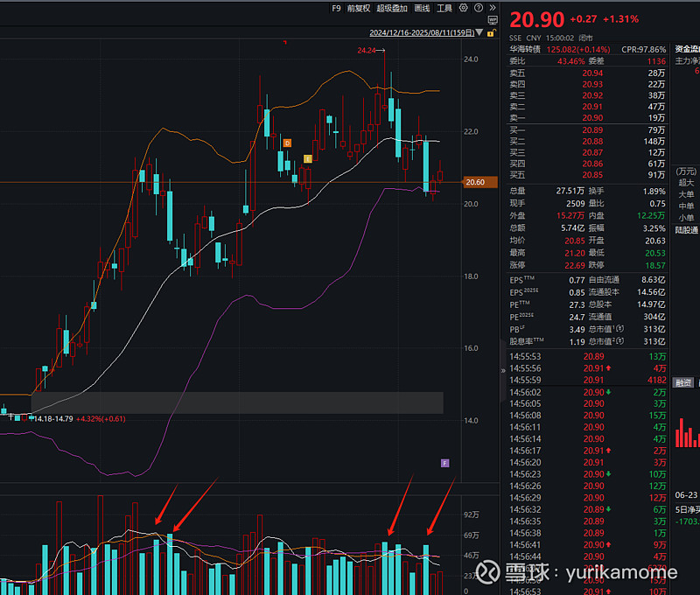Click the yellow marker next to D

point(307,158)
